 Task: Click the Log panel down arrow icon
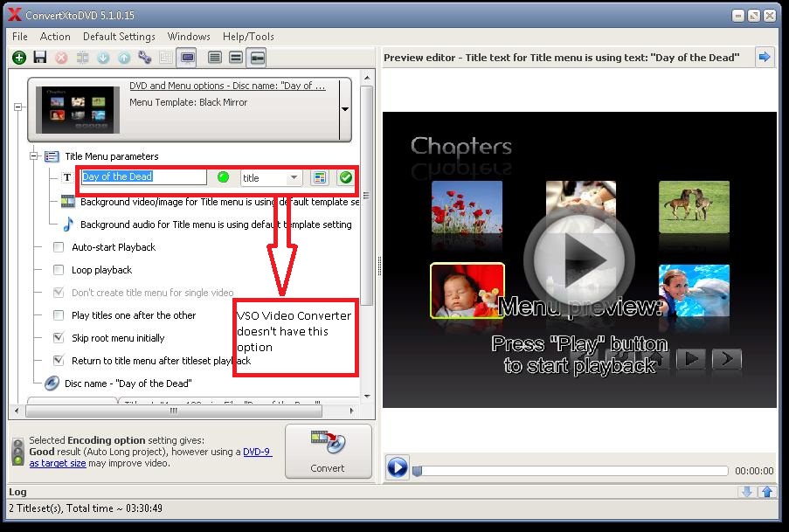(x=747, y=492)
